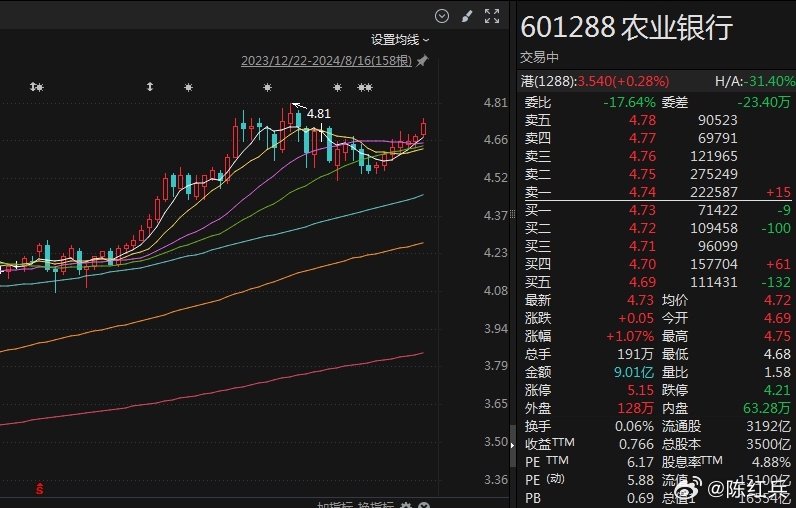Select the 卖二 4.75 ask row
This screenshot has height=508, width=796.
656,174
